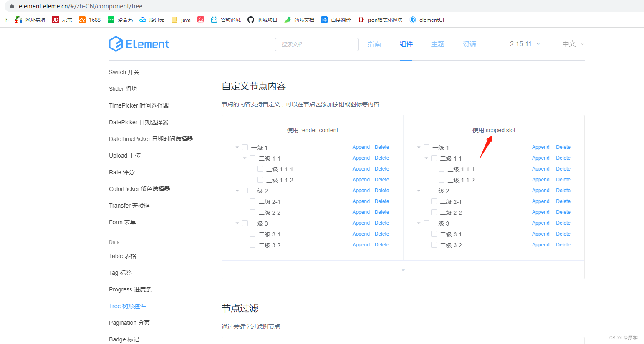Open the elementUI bookmark
The width and height of the screenshot is (644, 344).
[x=427, y=20]
